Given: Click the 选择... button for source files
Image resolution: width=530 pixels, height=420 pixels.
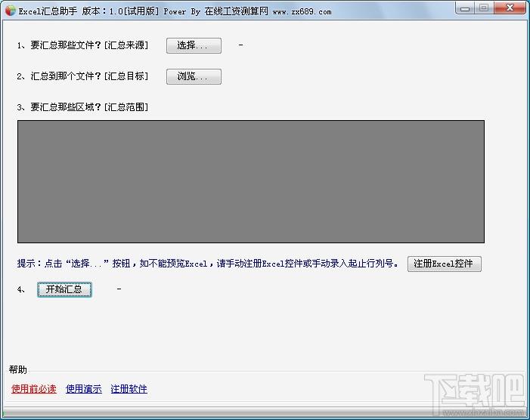Looking at the screenshot, I should pyautogui.click(x=194, y=45).
